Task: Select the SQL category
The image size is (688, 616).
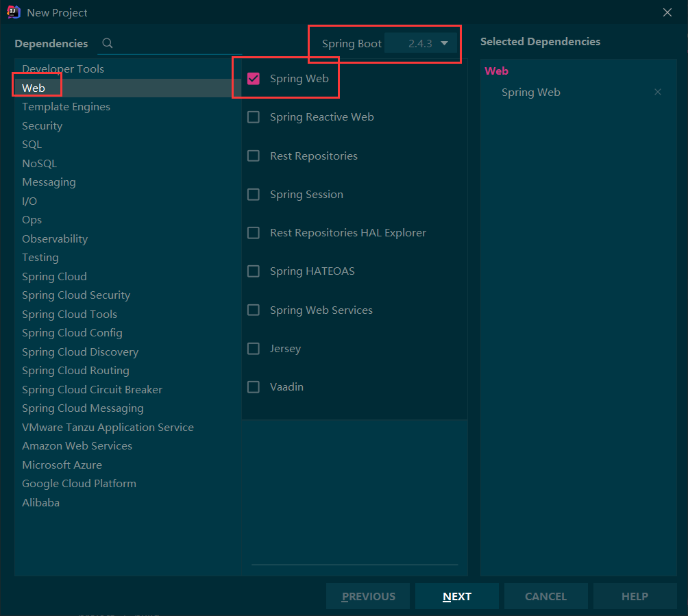Action: coord(127,145)
